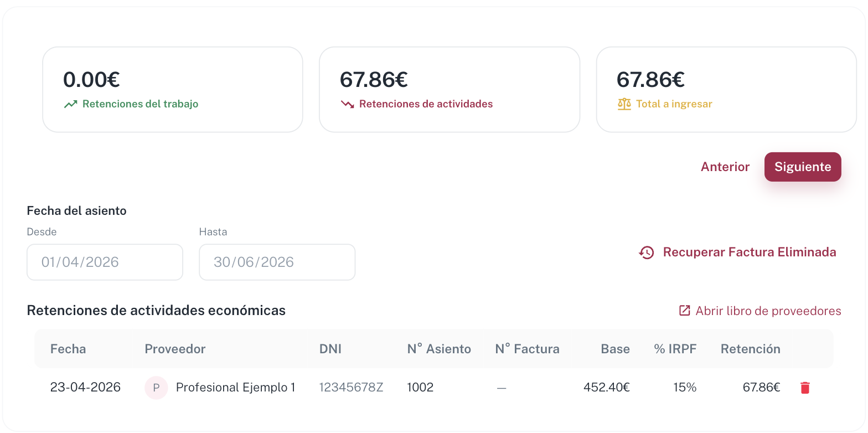
Task: Select the Proveedor column header
Action: (175, 349)
